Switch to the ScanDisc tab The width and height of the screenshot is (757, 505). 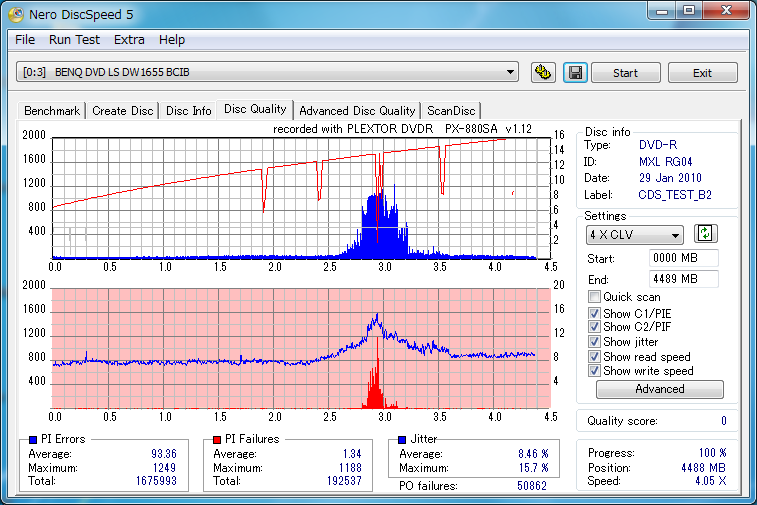click(451, 111)
